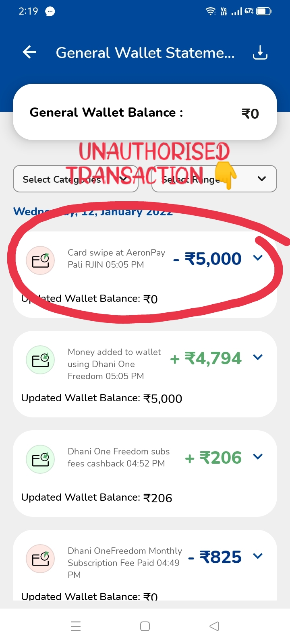Open the Select Categories dropdown
Screen dimensions: 290x644
(x=76, y=179)
